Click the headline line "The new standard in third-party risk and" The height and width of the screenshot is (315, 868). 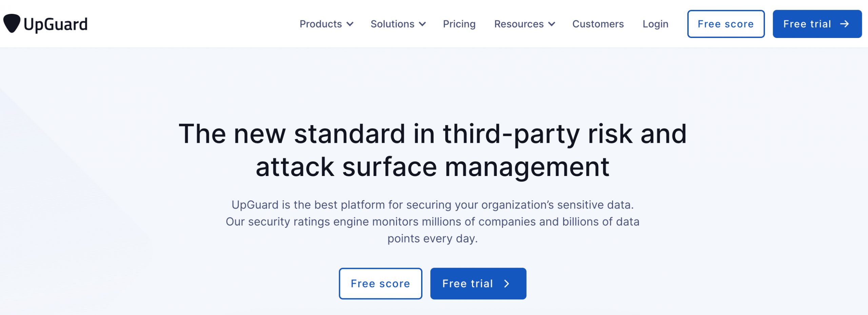click(433, 134)
